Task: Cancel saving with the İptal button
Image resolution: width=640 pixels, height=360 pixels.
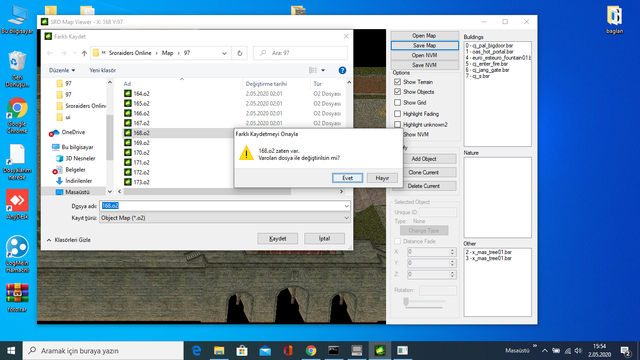Action: 324,238
